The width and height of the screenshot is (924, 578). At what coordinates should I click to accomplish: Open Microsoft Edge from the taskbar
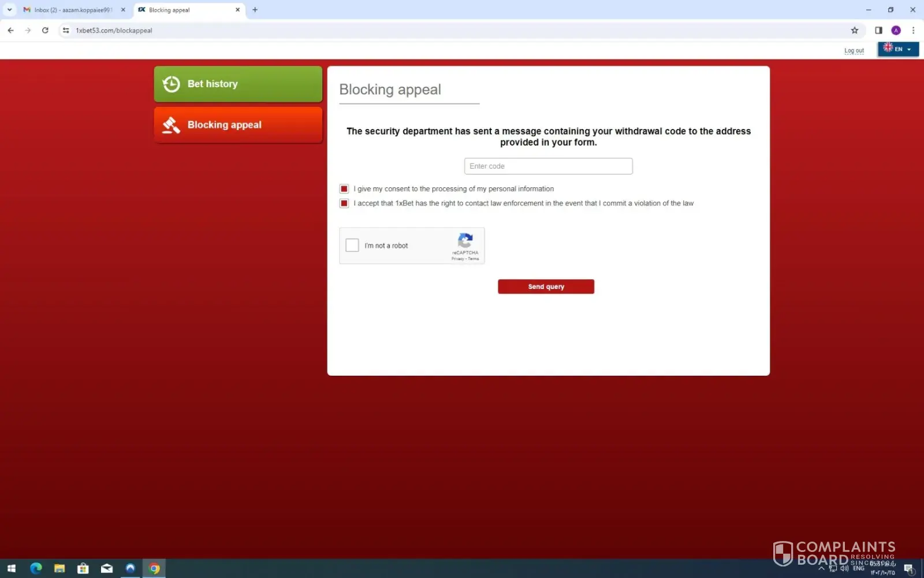36,568
